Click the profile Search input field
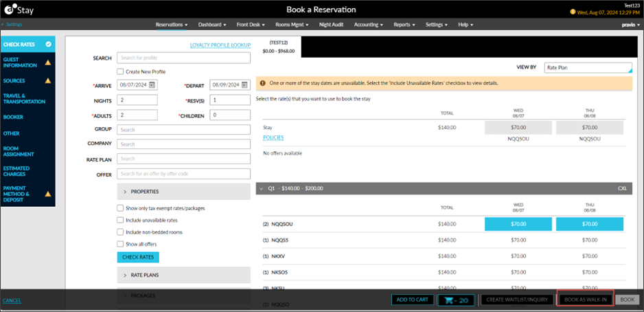This screenshot has width=644, height=312. click(x=183, y=58)
